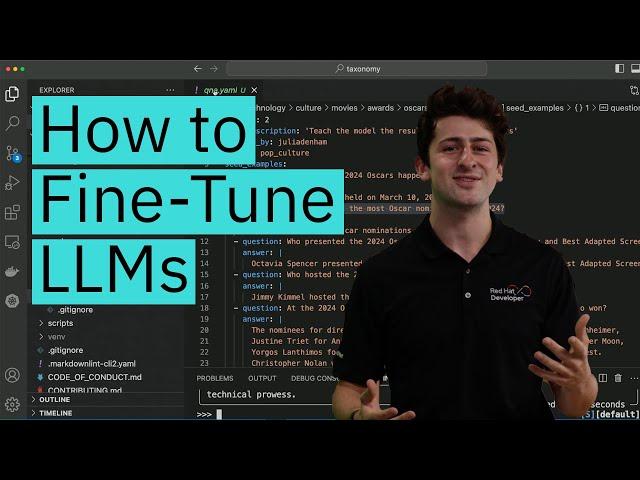Split the terminal with split icon
The width and height of the screenshot is (640, 480).
[x=603, y=378]
